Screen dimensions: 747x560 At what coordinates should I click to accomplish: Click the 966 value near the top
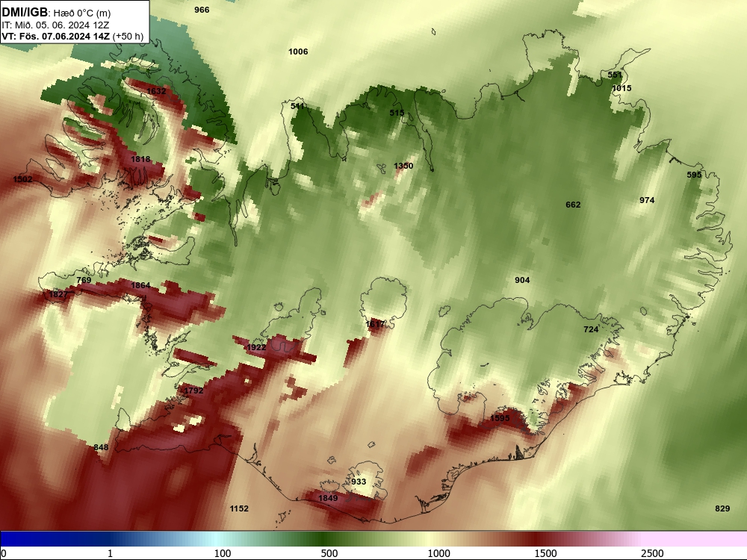click(202, 10)
